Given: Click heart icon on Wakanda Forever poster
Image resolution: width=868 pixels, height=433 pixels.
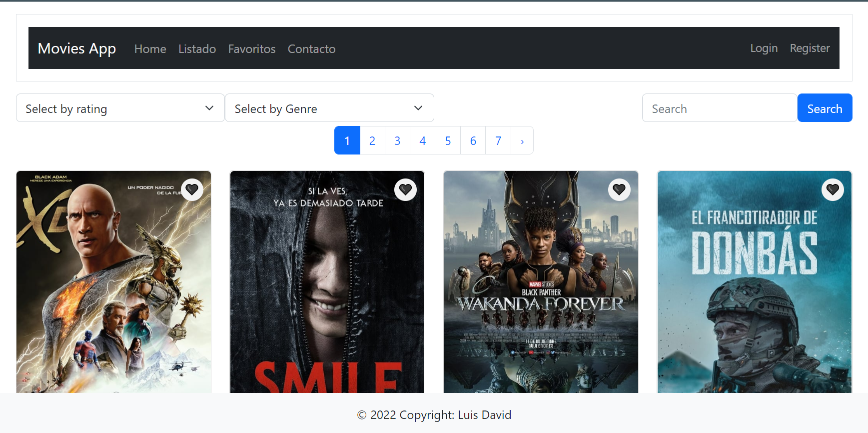Looking at the screenshot, I should (x=619, y=189).
